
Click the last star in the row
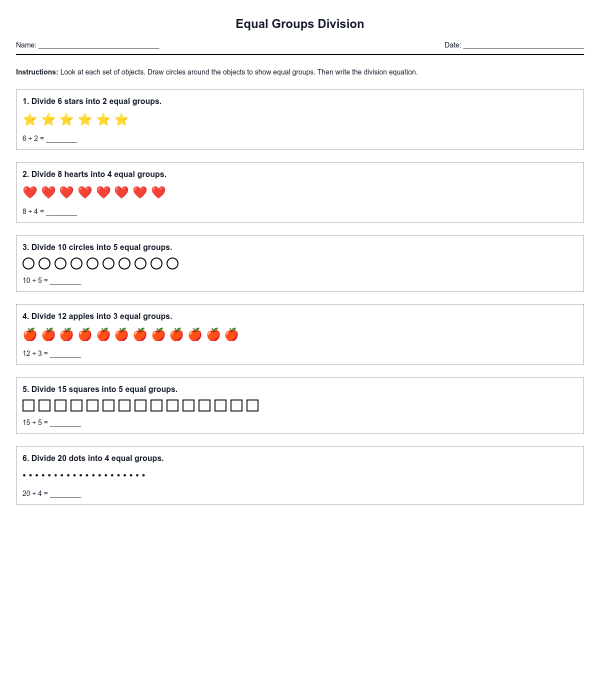click(x=121, y=119)
